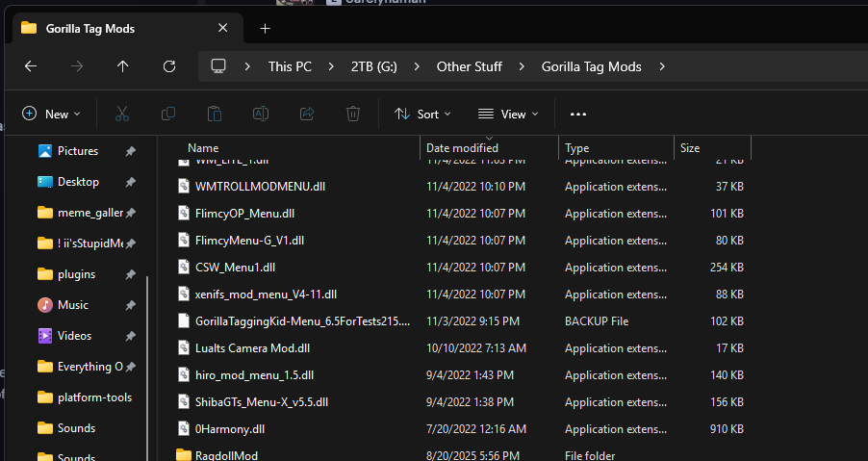Expand the chevron after This PC in the path
This screenshot has height=461, width=868.
coord(331,66)
